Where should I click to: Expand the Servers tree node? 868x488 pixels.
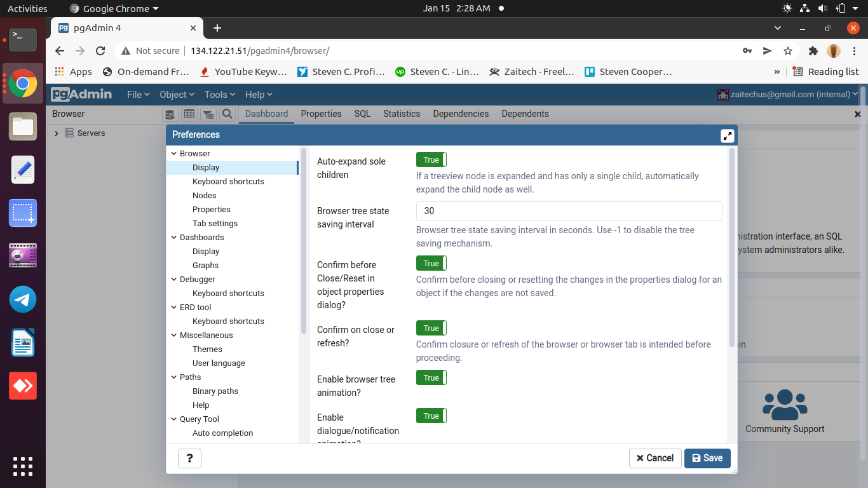(x=57, y=133)
